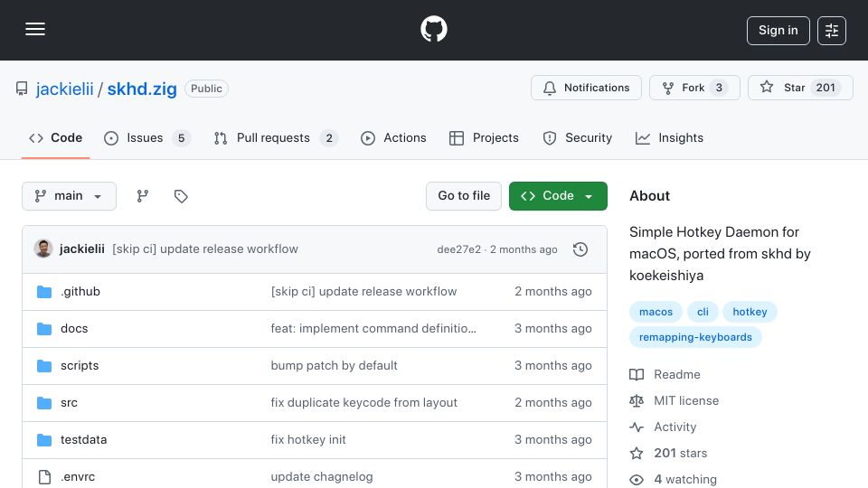Click the scripts folder icon
This screenshot has height=488, width=868.
pos(44,366)
